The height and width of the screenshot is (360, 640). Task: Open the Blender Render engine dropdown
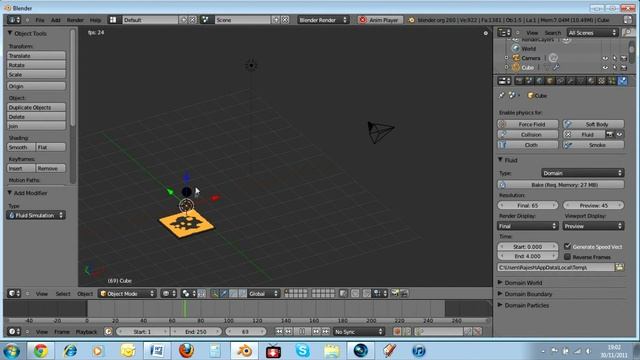coord(323,20)
